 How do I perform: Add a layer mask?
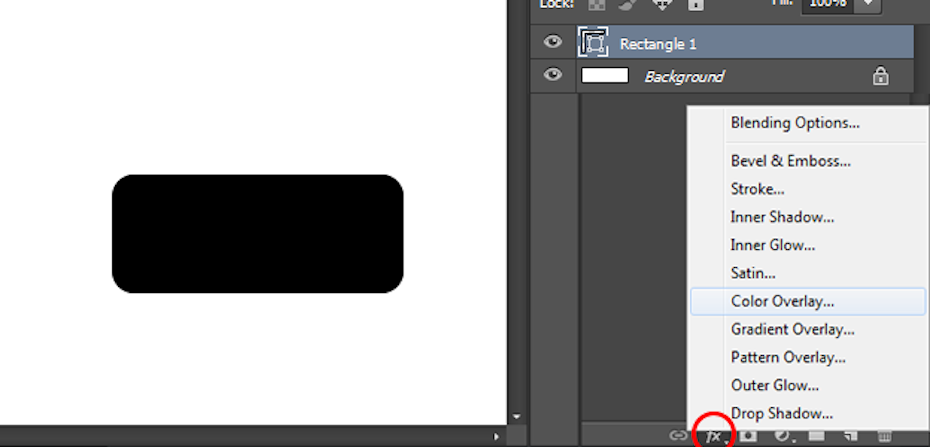pyautogui.click(x=748, y=436)
